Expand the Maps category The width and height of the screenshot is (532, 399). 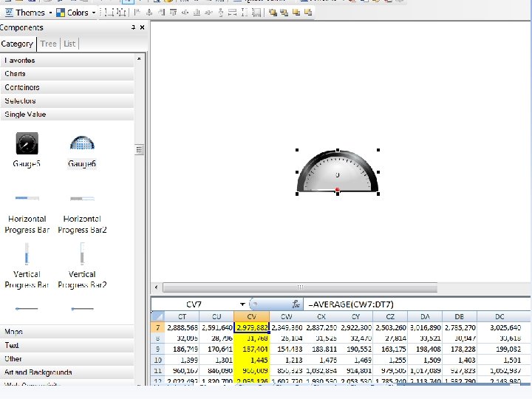point(67,332)
